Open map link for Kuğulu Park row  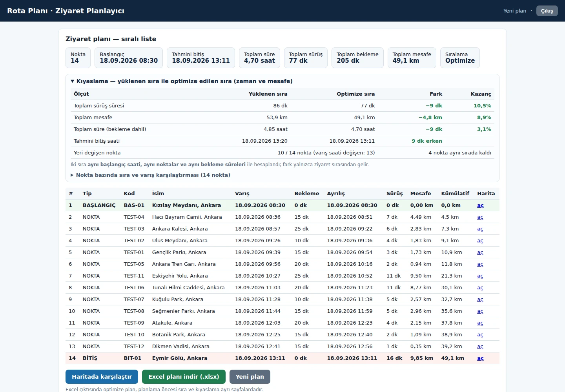click(x=480, y=299)
